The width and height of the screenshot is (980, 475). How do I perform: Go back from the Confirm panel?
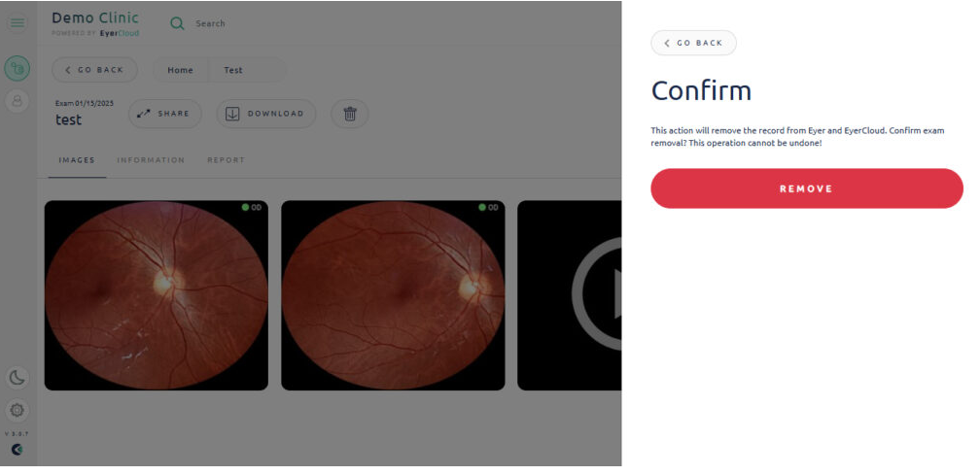[x=694, y=43]
